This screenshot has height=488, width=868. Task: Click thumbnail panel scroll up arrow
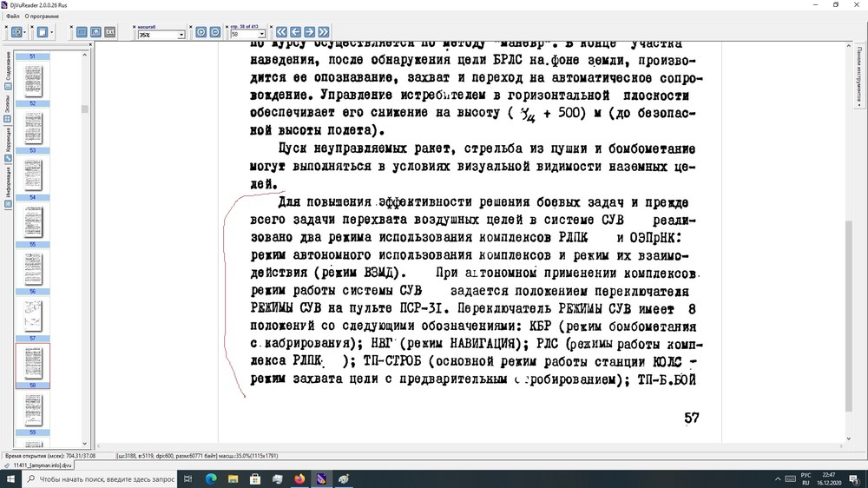pos(85,55)
